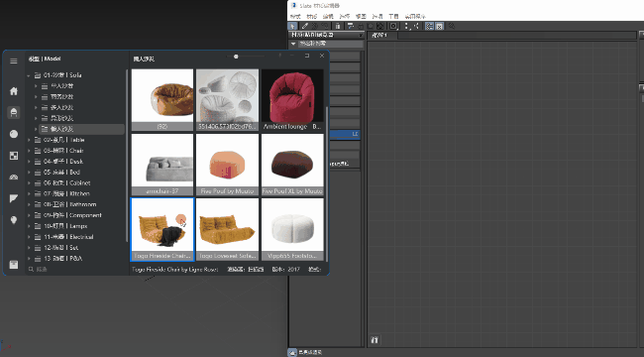Close the Material/Map Browser panel with its X
Viewport: 644px width, 357px height.
(x=361, y=35)
